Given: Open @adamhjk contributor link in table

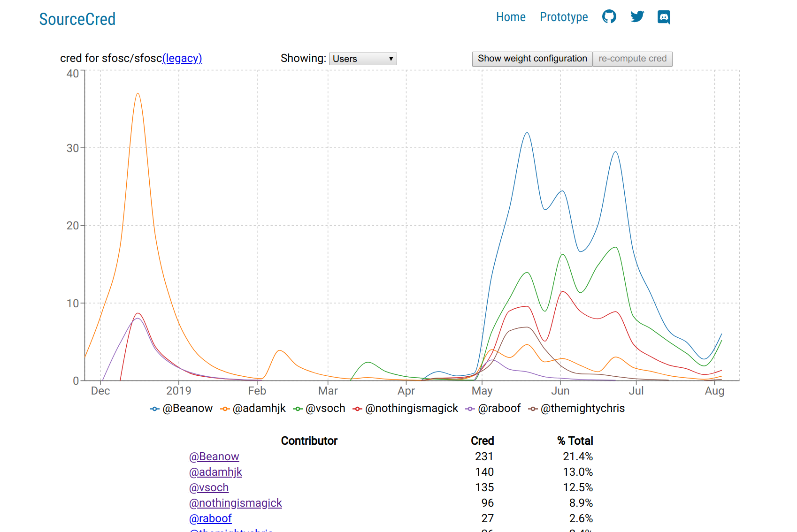Looking at the screenshot, I should (x=215, y=472).
